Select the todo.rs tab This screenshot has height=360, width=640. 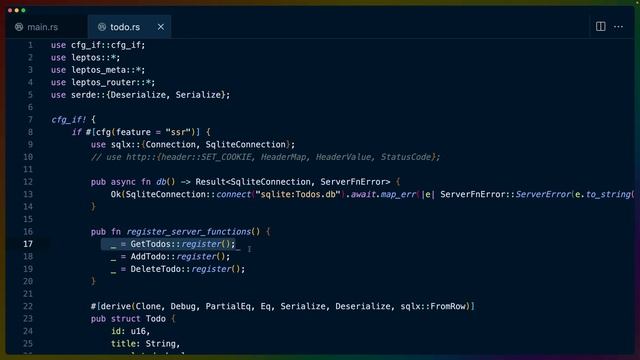(125, 27)
